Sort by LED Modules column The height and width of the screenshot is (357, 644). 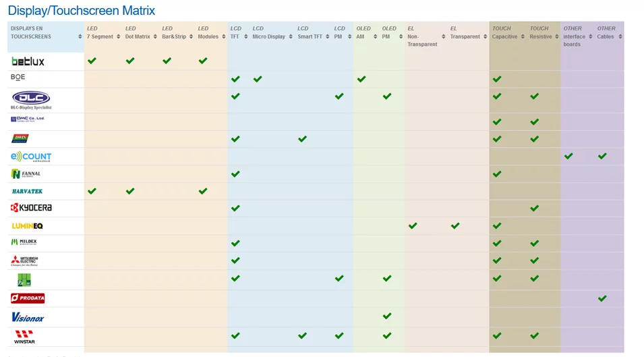tap(223, 36)
